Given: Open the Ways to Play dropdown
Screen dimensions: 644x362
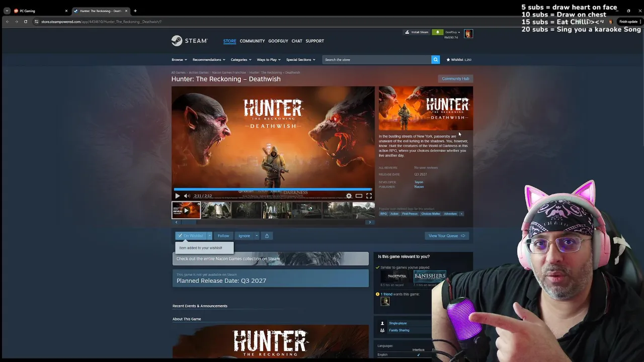Looking at the screenshot, I should click(x=269, y=60).
